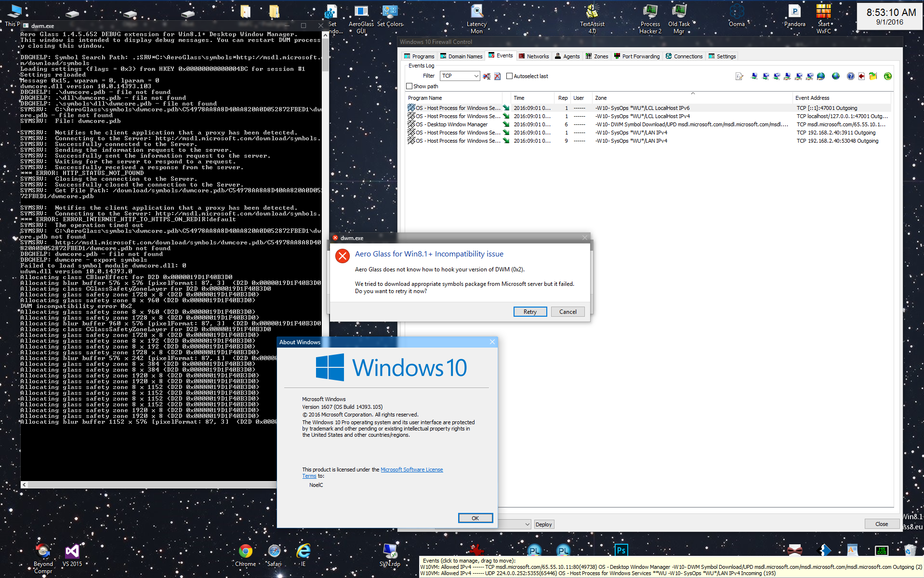The width and height of the screenshot is (924, 578).
Task: Launch Safari from the desktop
Action: tap(274, 555)
